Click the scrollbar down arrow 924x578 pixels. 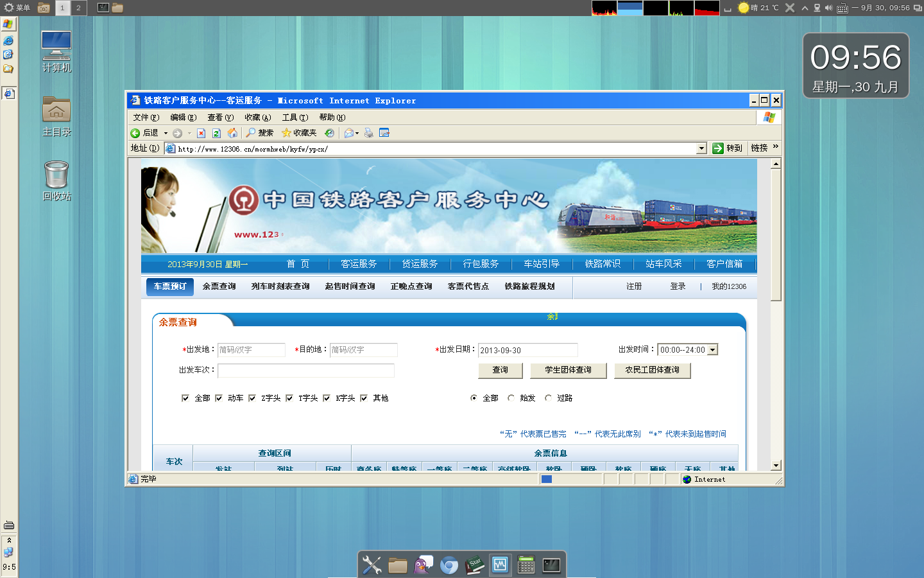pos(776,466)
